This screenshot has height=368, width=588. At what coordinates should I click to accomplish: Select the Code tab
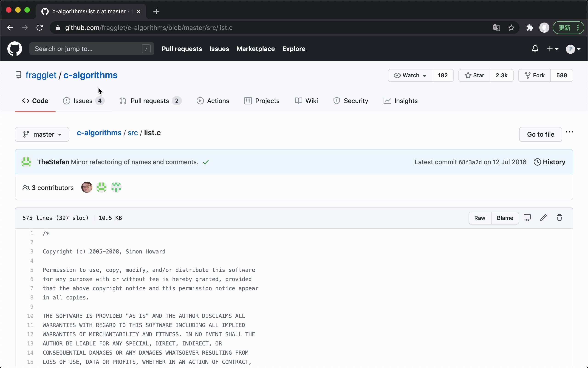(x=35, y=101)
